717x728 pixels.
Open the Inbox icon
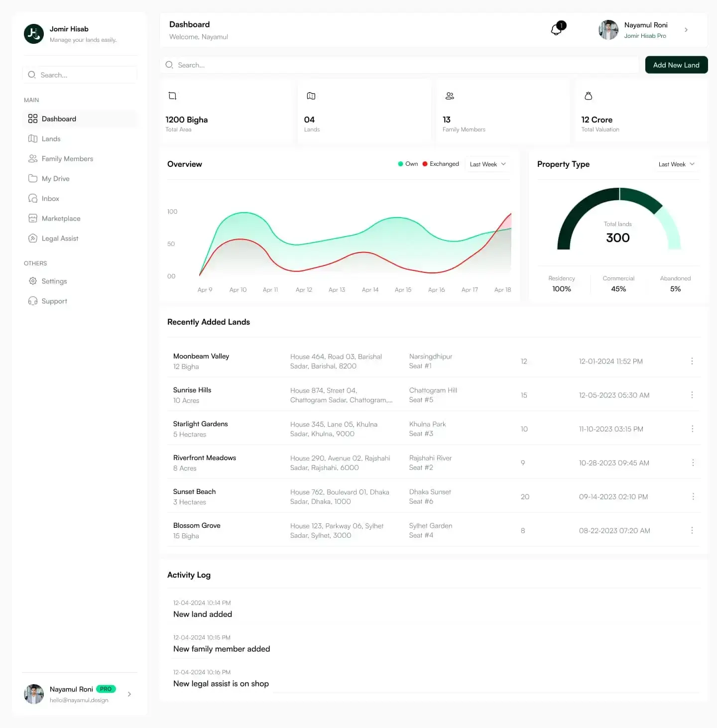tap(33, 198)
